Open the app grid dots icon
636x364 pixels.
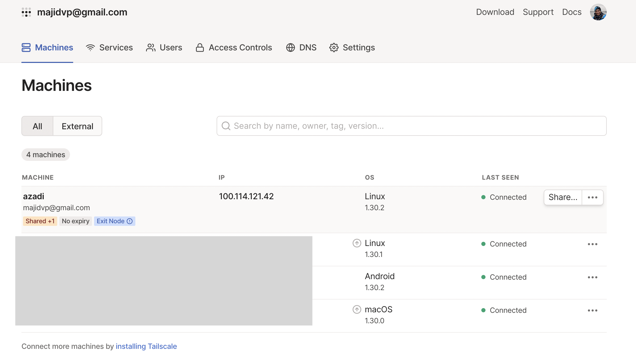coord(26,12)
